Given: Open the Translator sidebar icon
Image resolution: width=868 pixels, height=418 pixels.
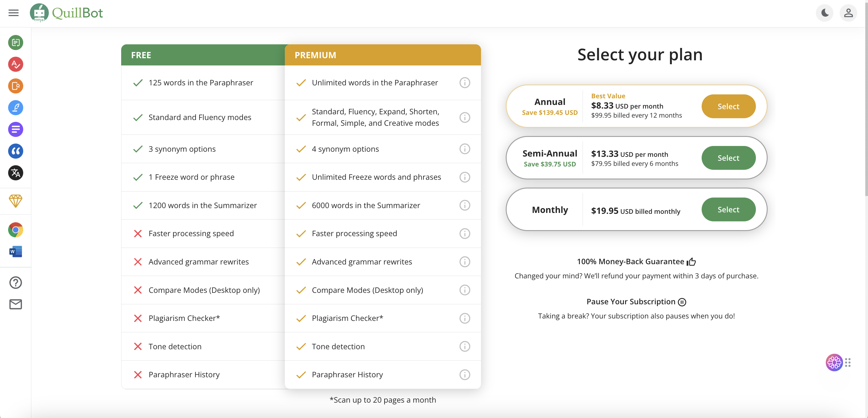Looking at the screenshot, I should click(x=15, y=173).
